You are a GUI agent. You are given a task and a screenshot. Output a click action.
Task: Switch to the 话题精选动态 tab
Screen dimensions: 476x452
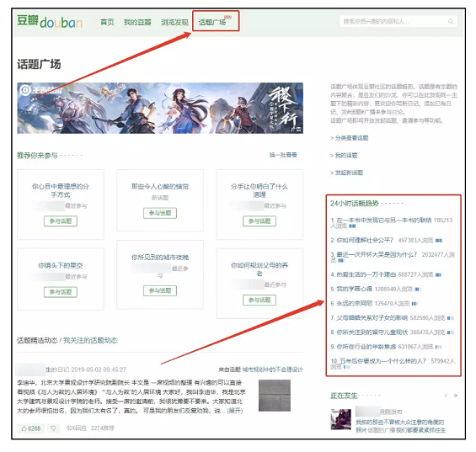[x=37, y=340]
